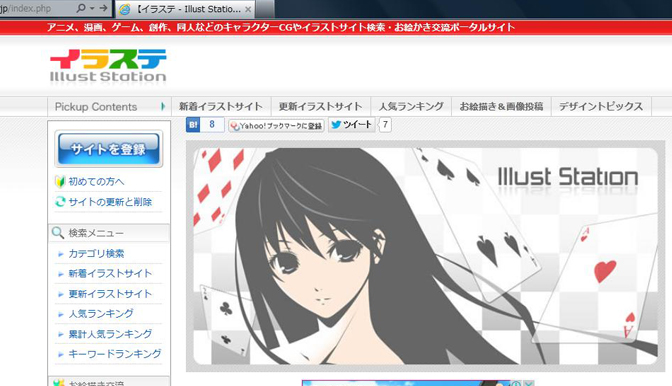
Task: Click the arrow bullet beside カテゴリ検索
Action: [x=60, y=254]
